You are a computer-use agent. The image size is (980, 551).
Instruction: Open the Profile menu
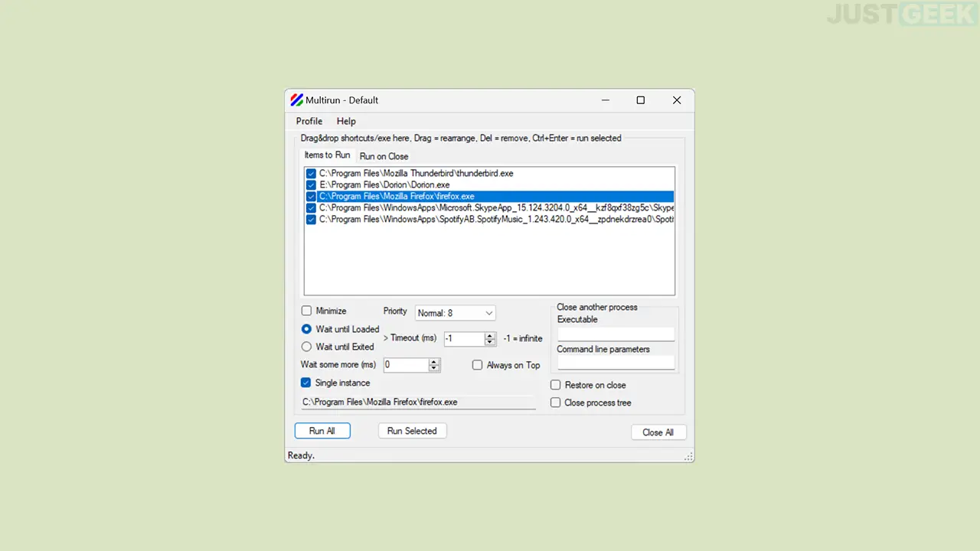pos(309,121)
